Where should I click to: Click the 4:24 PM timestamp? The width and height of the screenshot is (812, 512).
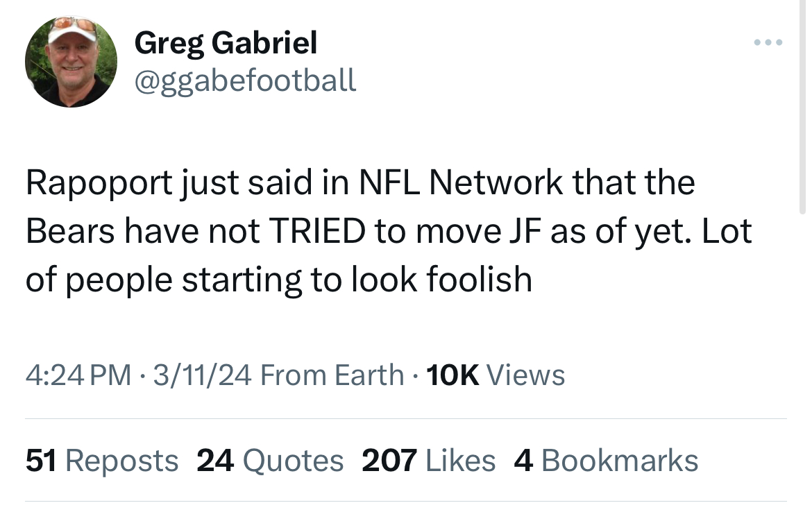click(78, 375)
